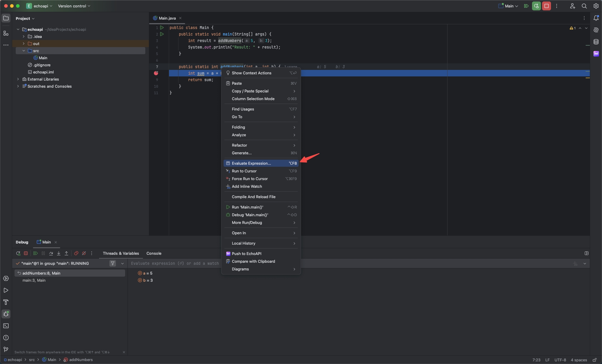Open thread selector dropdown arrow
602x364 pixels.
coord(122,263)
